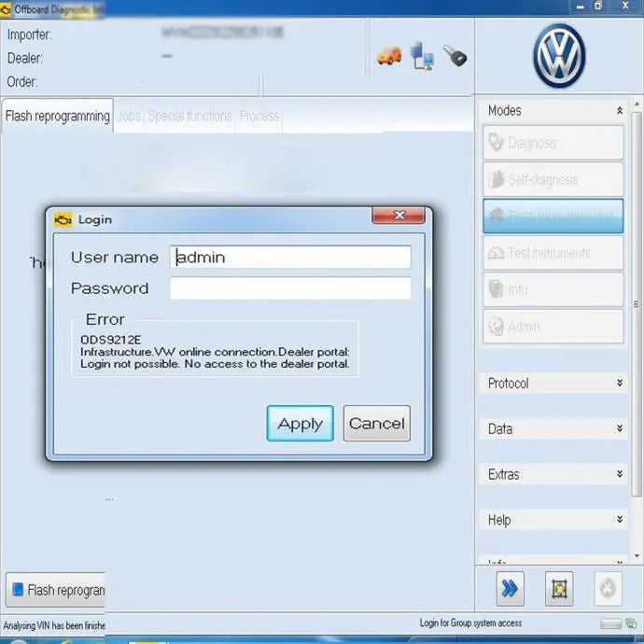This screenshot has width=644, height=644.
Task: Click the engine icon in Login dialog title
Action: (63, 219)
